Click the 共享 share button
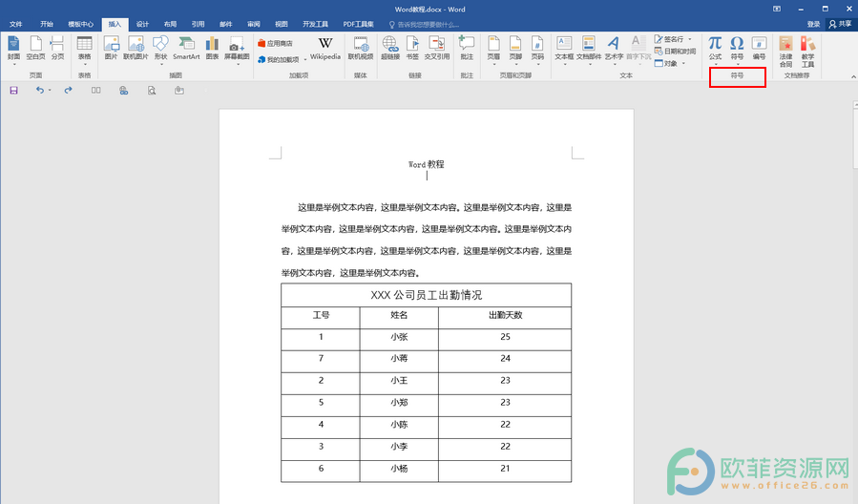This screenshot has width=858, height=504. point(841,24)
